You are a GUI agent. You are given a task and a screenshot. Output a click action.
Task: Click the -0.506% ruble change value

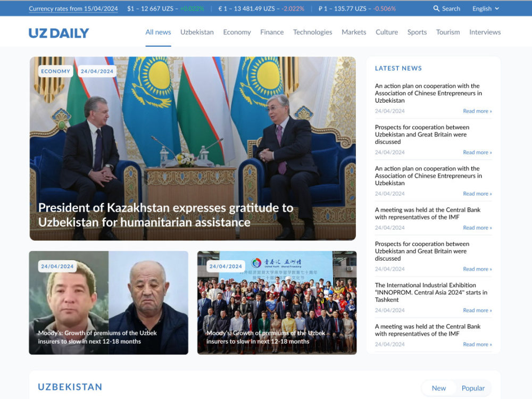click(385, 9)
